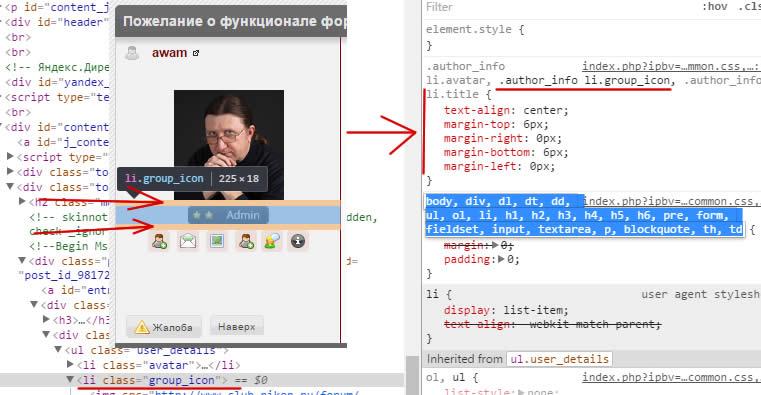Click the underlined .author_info li.group_icon selector
Viewport: 761px width, 395px height.
(x=585, y=80)
